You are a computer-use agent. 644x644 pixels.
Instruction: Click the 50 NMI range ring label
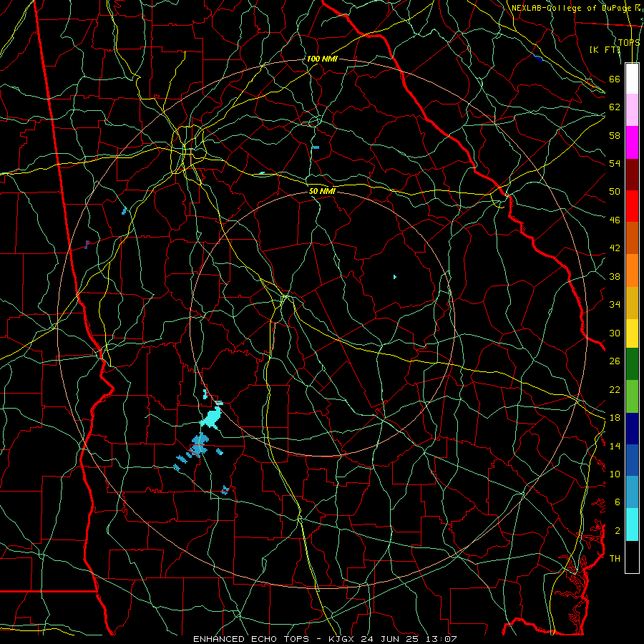tap(322, 191)
